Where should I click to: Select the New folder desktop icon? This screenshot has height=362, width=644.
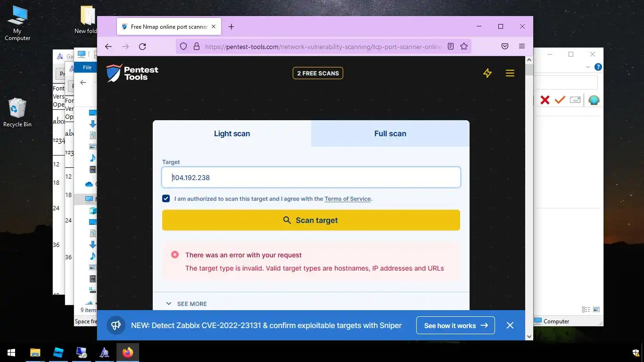pyautogui.click(x=87, y=20)
